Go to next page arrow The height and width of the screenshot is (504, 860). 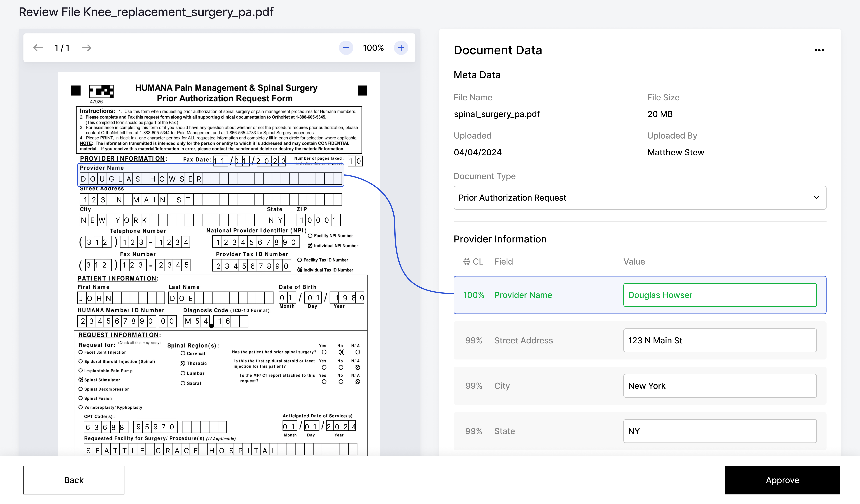point(87,48)
